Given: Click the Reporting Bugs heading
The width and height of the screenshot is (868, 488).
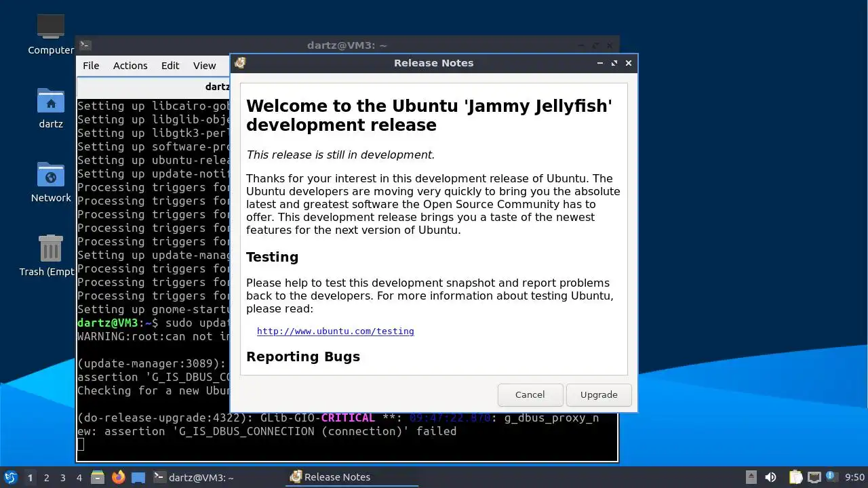Looking at the screenshot, I should (303, 357).
